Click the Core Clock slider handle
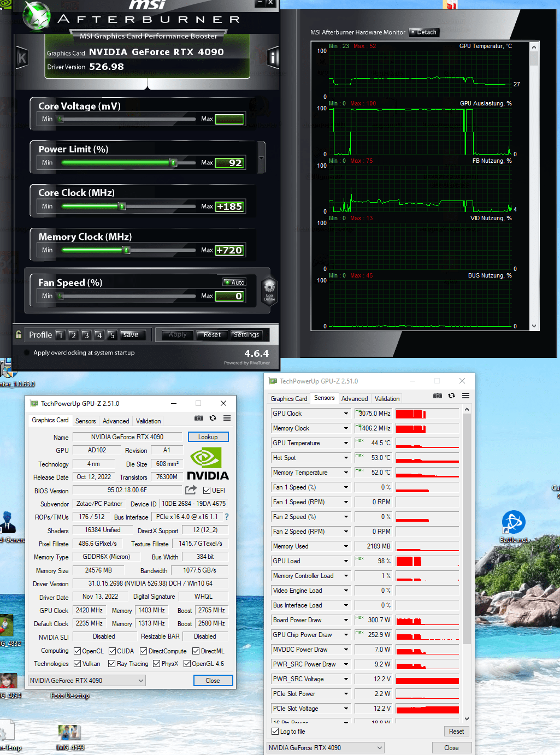The width and height of the screenshot is (560, 755). point(122,206)
